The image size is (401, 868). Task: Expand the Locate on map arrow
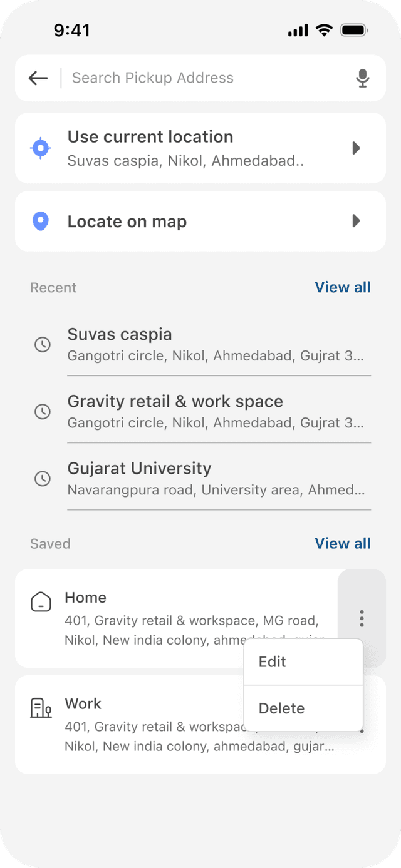(356, 221)
